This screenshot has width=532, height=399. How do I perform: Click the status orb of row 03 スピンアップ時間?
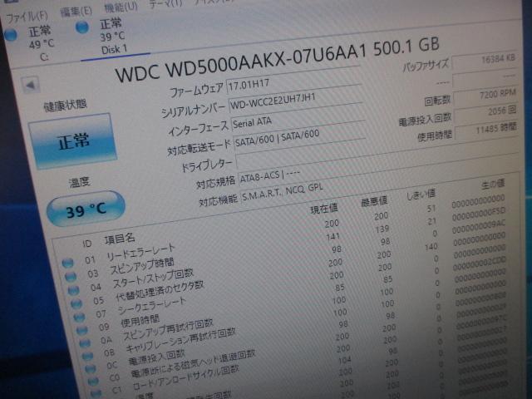pyautogui.click(x=71, y=277)
